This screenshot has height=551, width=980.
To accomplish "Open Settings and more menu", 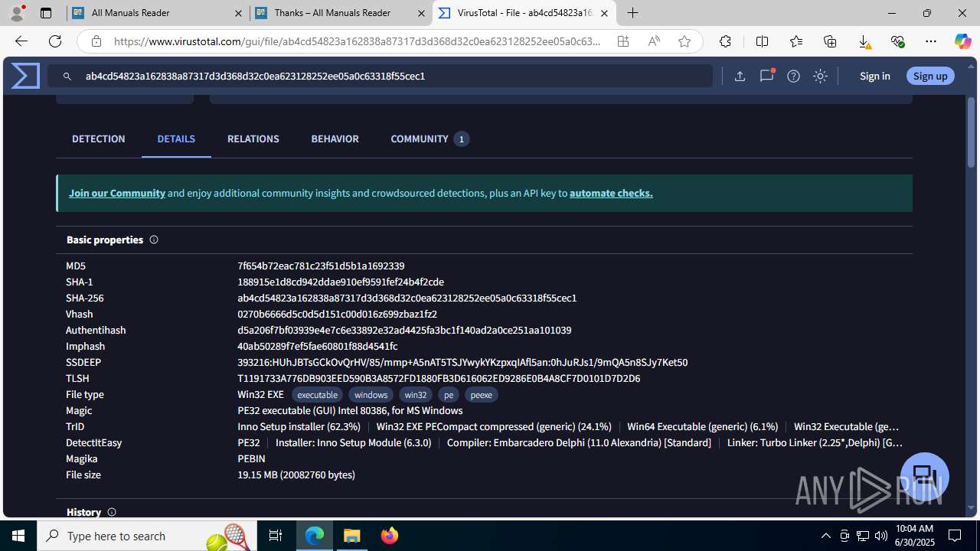I will pyautogui.click(x=931, y=41).
